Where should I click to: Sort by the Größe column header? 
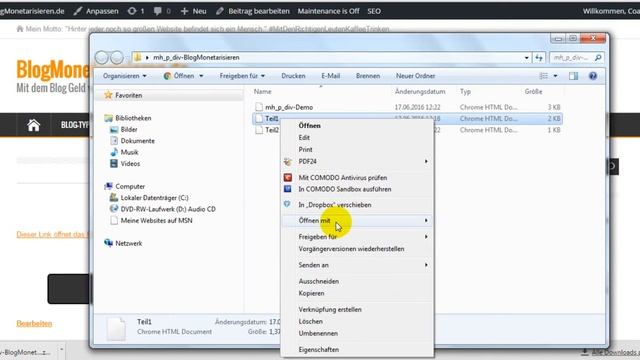[533, 92]
